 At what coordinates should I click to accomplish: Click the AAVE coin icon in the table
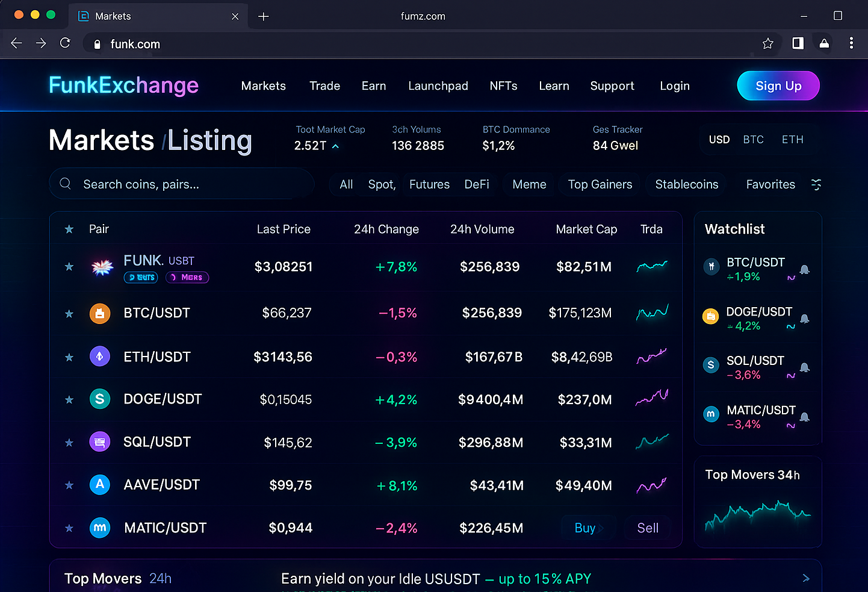click(x=100, y=485)
